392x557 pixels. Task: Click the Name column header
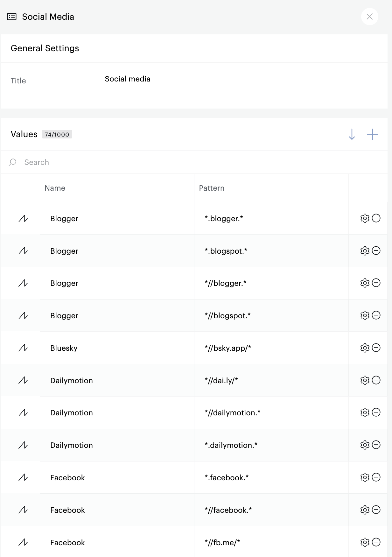55,188
